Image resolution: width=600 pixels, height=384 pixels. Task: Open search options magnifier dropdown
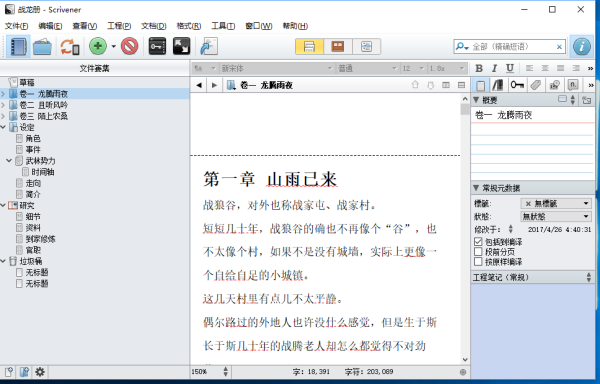click(x=462, y=47)
